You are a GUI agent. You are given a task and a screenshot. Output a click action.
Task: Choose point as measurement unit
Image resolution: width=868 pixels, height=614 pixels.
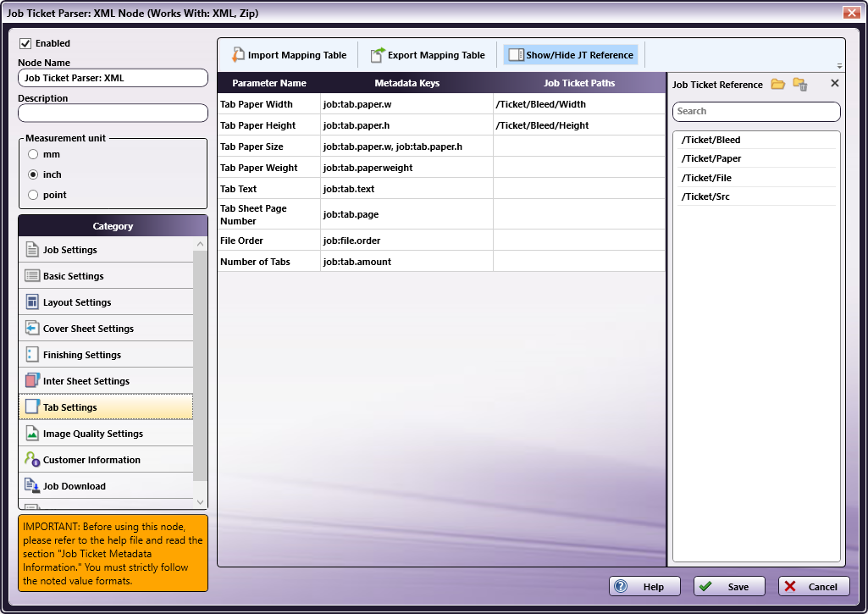33,195
